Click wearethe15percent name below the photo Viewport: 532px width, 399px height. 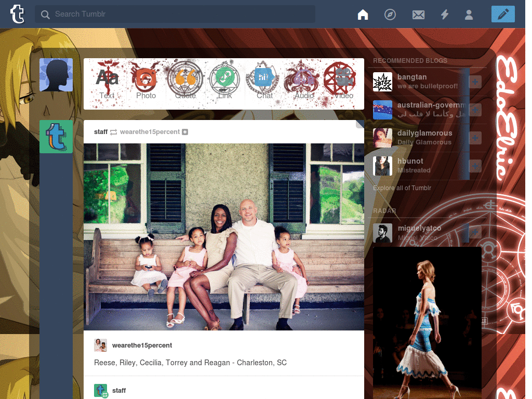coord(142,345)
